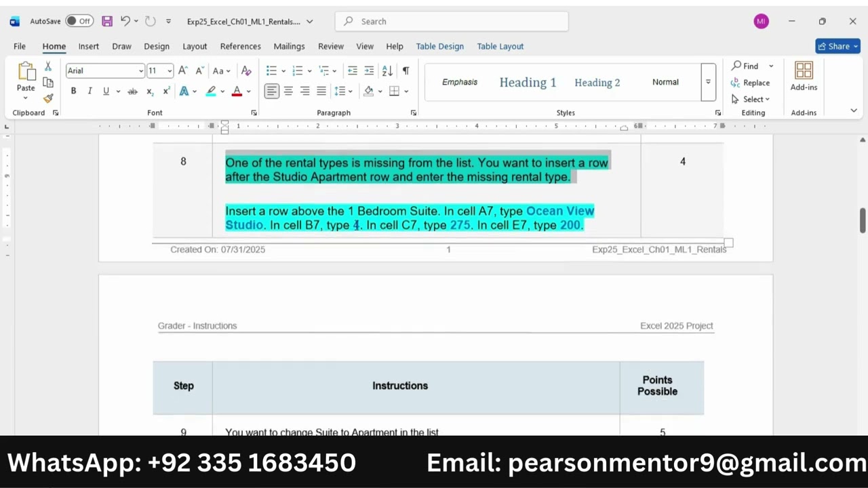
Task: Open the Table Design tab
Action: click(x=439, y=46)
